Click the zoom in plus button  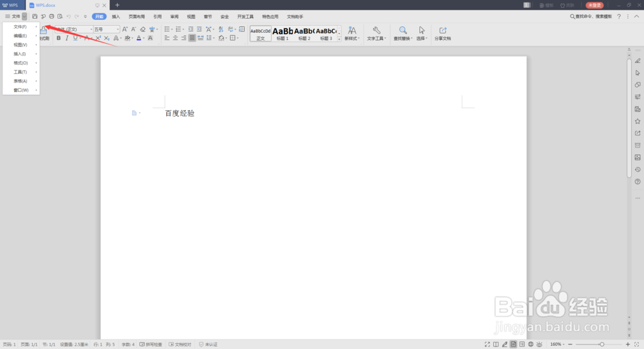click(x=627, y=344)
